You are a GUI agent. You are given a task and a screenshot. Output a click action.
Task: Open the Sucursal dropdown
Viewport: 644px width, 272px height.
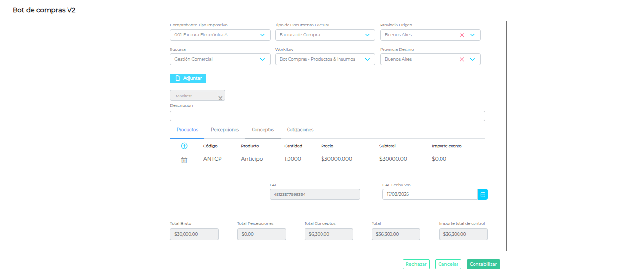pyautogui.click(x=220, y=59)
